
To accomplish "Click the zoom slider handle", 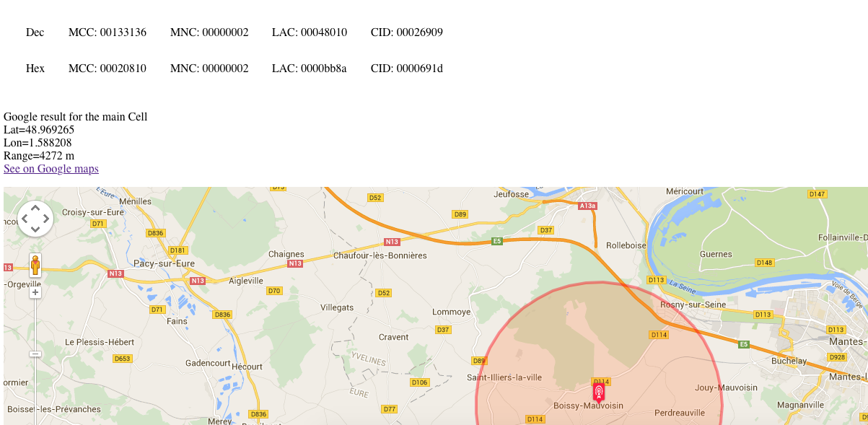I will (x=35, y=354).
